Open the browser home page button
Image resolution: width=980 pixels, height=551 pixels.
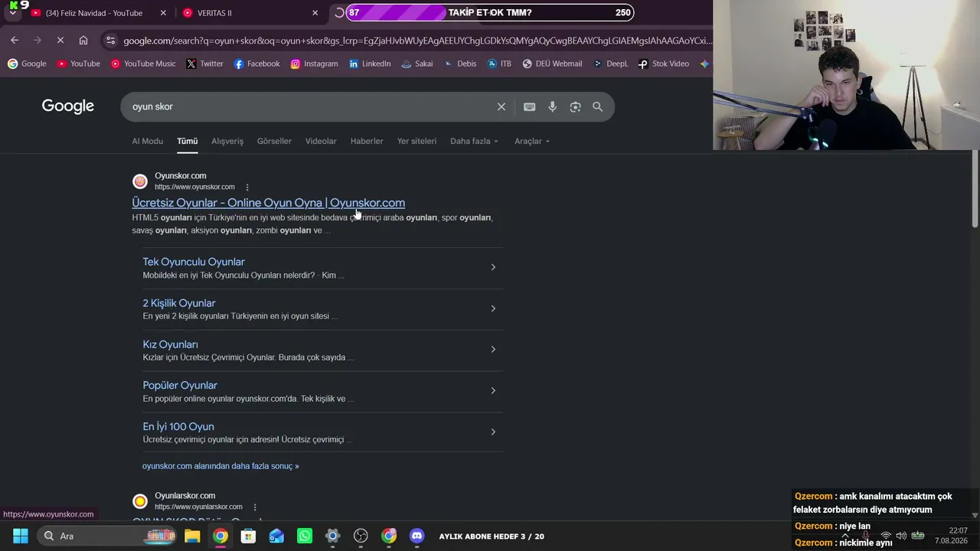[x=83, y=41]
